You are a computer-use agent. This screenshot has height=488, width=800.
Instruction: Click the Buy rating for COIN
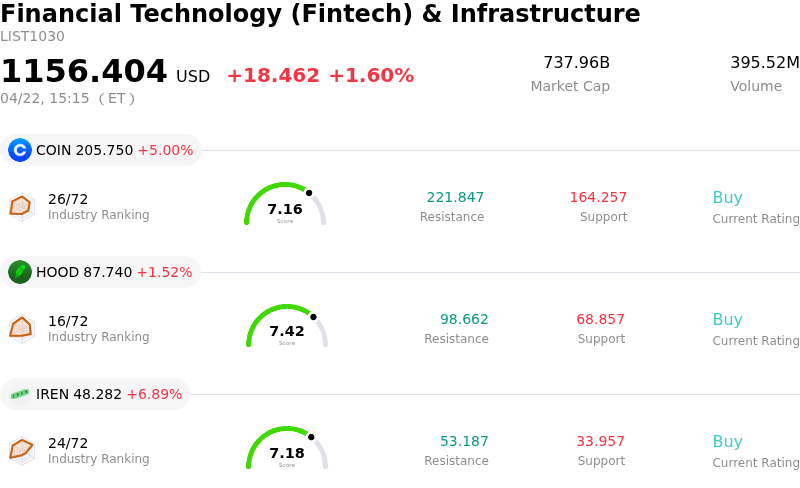[727, 198]
